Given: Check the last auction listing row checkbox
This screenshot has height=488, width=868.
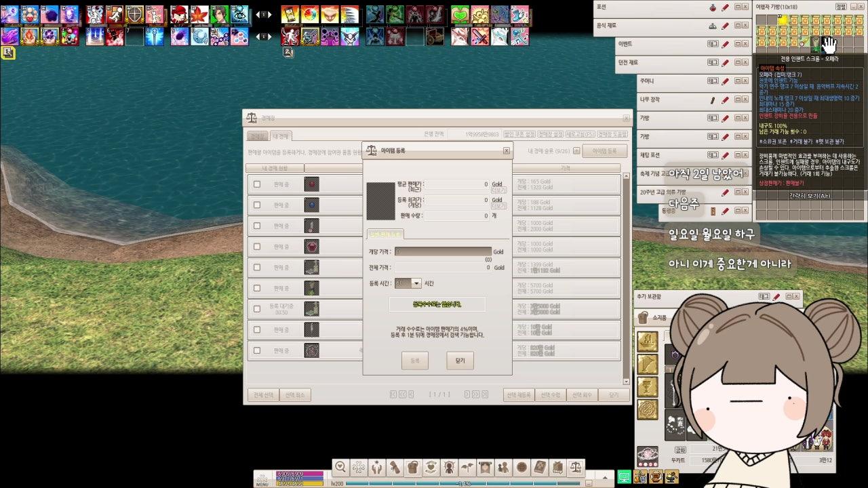Looking at the screenshot, I should 257,350.
